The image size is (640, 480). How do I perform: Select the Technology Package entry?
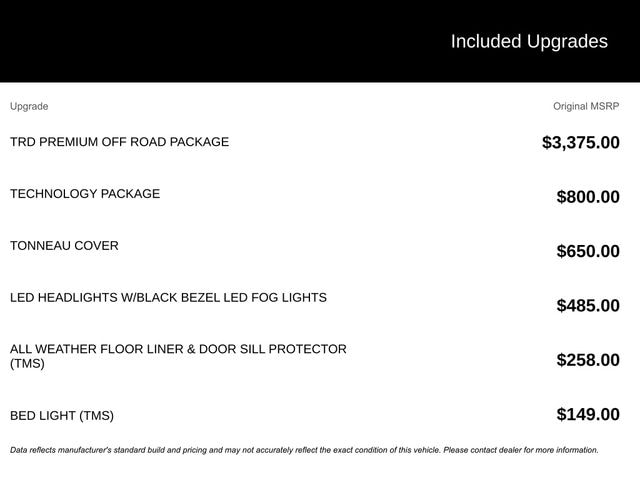(x=85, y=194)
